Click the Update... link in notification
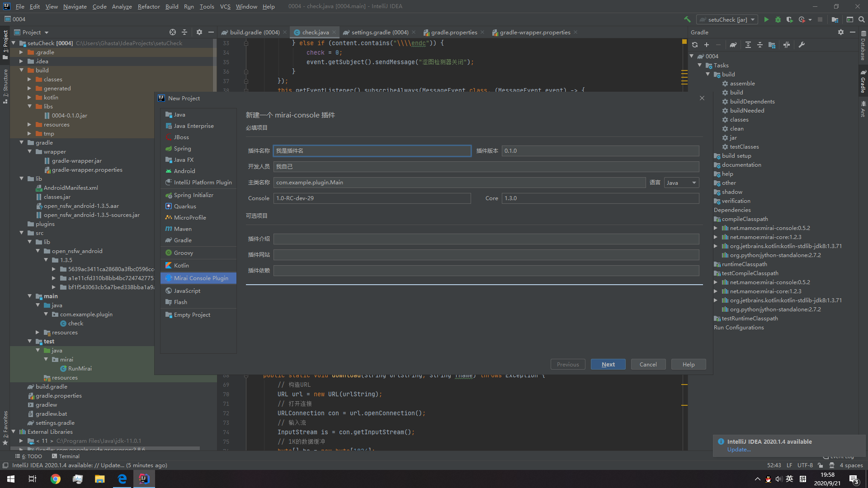 (x=739, y=450)
